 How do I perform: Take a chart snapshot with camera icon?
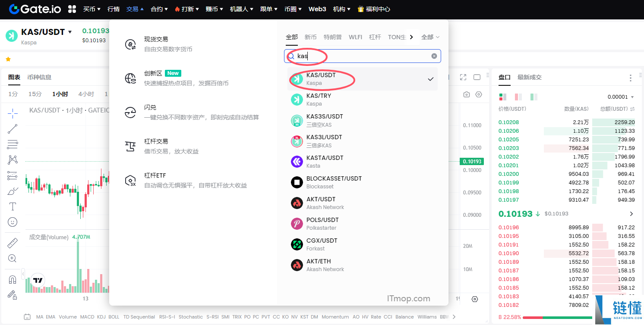point(467,94)
